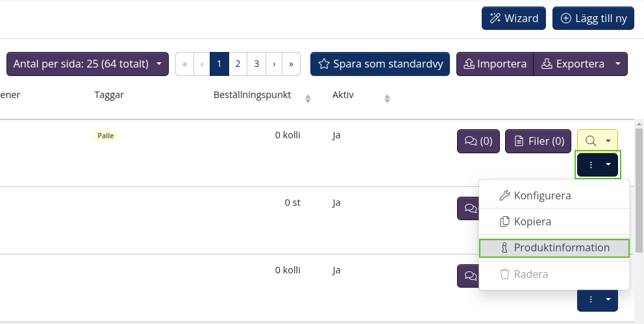Image resolution: width=644 pixels, height=324 pixels.
Task: Open the Antal per sida dropdown
Action: click(87, 64)
